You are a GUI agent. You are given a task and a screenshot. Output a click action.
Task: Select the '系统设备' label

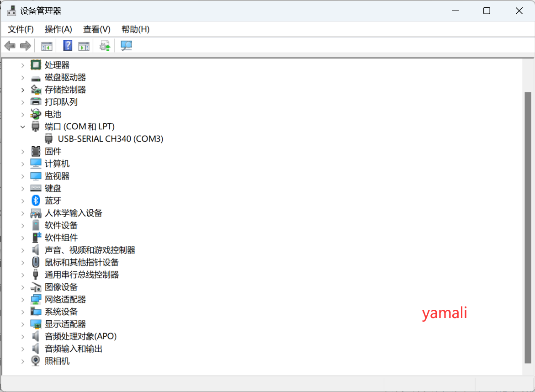pos(61,312)
